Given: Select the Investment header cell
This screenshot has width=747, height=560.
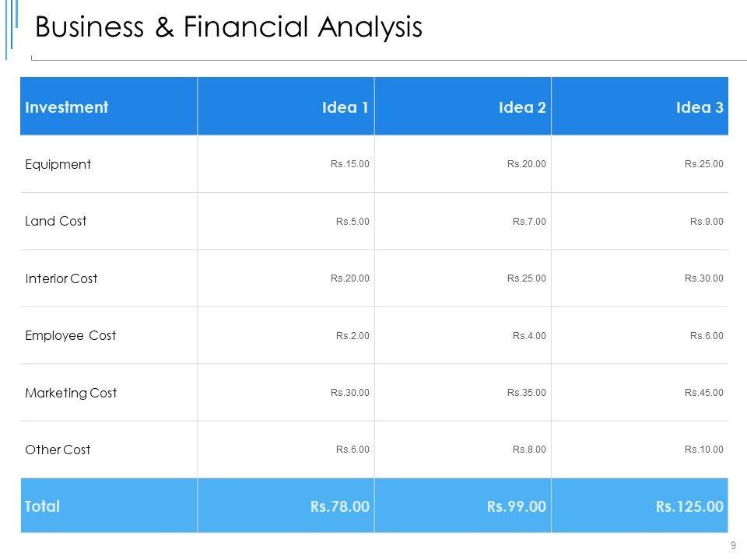Looking at the screenshot, I should click(67, 107).
